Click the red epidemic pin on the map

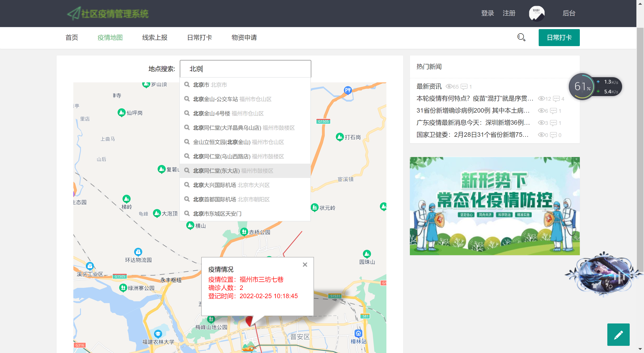coord(250,321)
